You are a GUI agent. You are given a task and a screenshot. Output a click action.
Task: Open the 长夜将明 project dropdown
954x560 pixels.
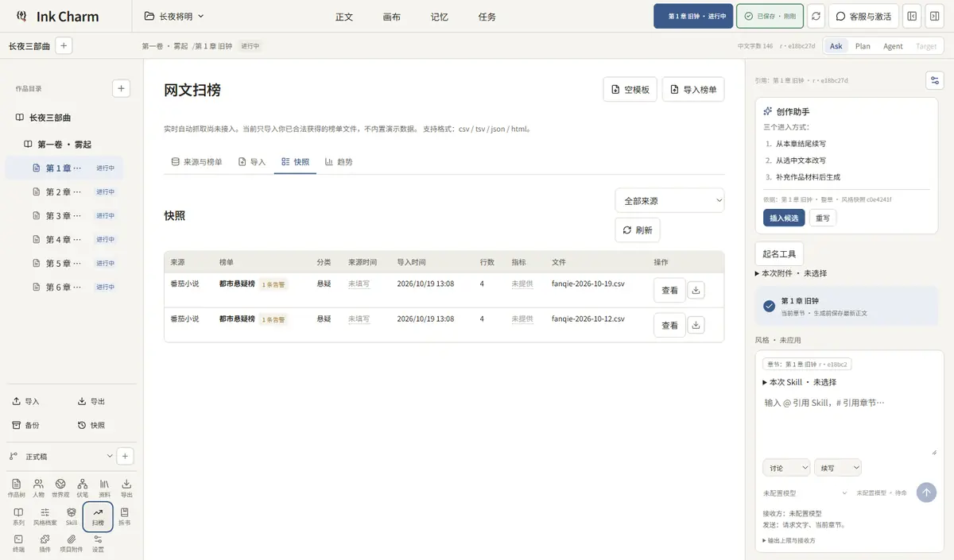[174, 16]
